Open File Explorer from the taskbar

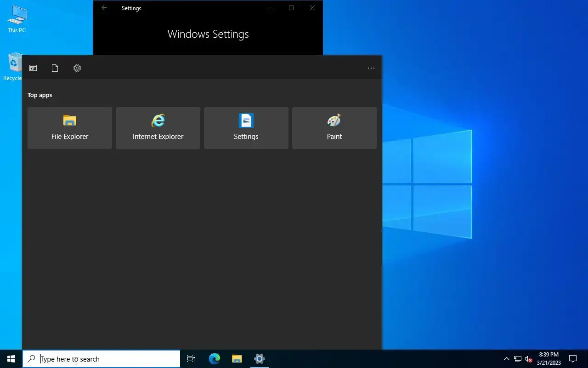pos(237,359)
